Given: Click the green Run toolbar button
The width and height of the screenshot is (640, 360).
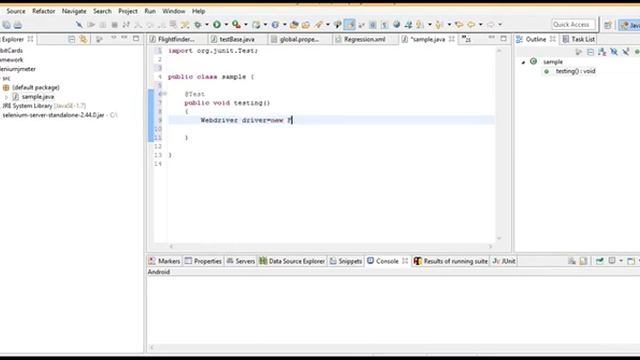Looking at the screenshot, I should tap(217, 24).
